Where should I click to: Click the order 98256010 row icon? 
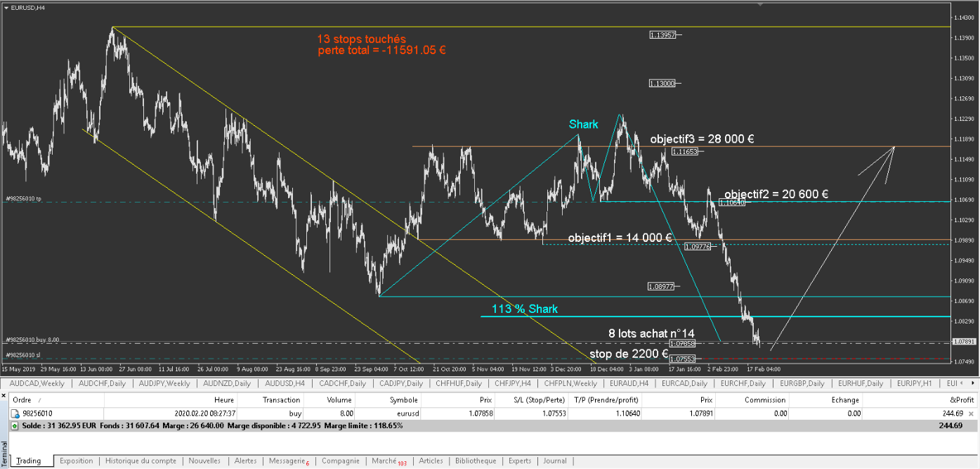click(15, 413)
